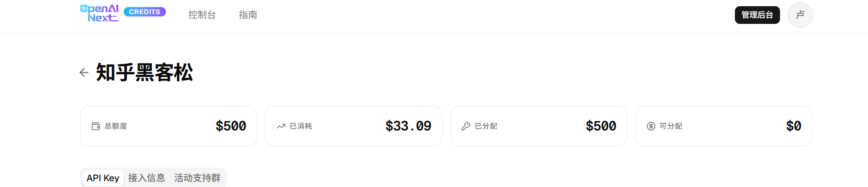Click the $500 total quota value
This screenshot has width=868, height=187.
click(x=231, y=126)
